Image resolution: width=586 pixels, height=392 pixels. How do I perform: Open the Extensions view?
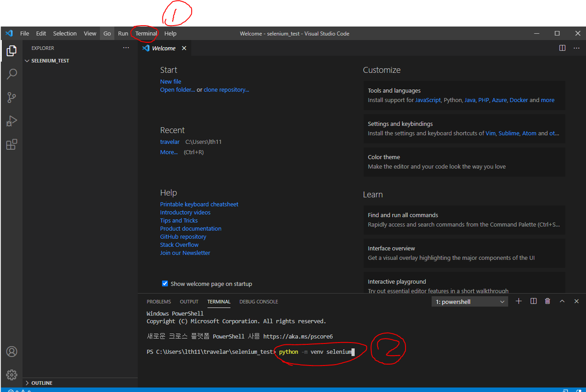tap(12, 144)
